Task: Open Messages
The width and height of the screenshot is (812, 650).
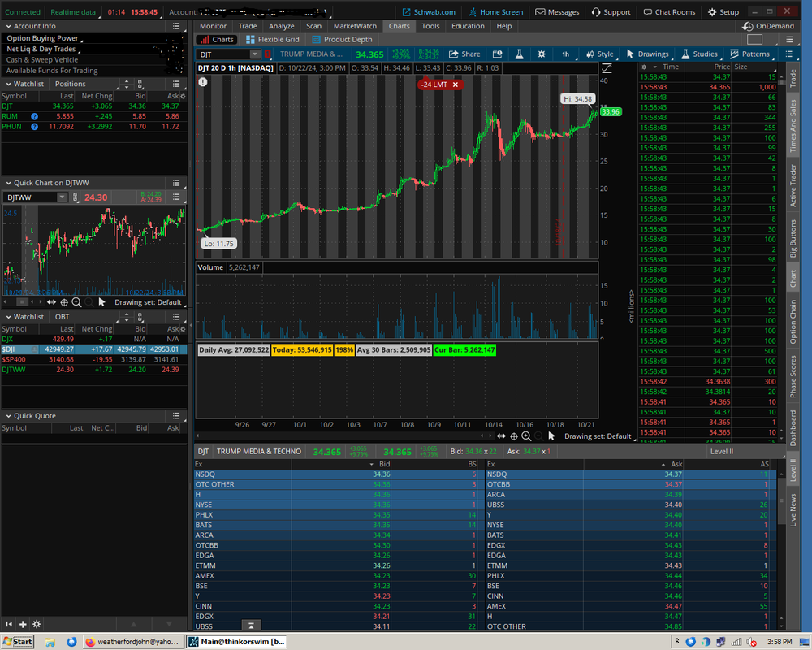Action: coord(557,12)
